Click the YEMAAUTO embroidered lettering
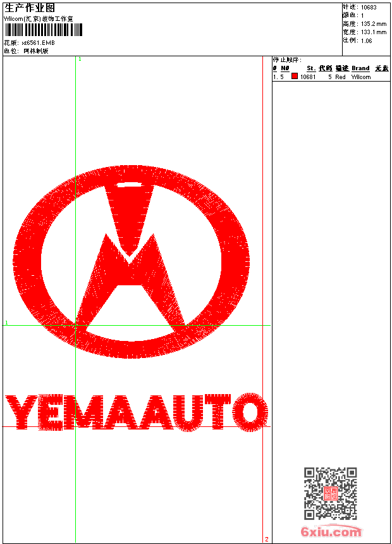This screenshot has height=544, width=392. 137,412
